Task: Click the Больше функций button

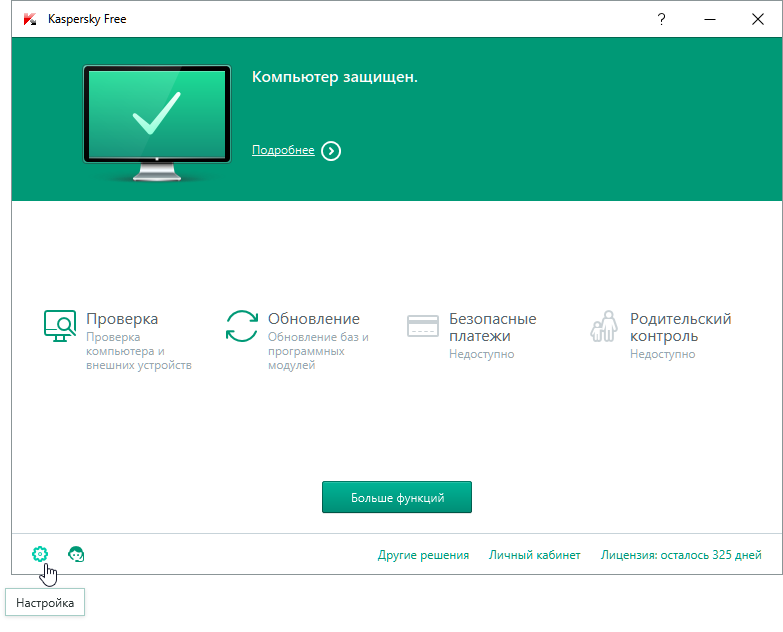Action: pyautogui.click(x=397, y=497)
